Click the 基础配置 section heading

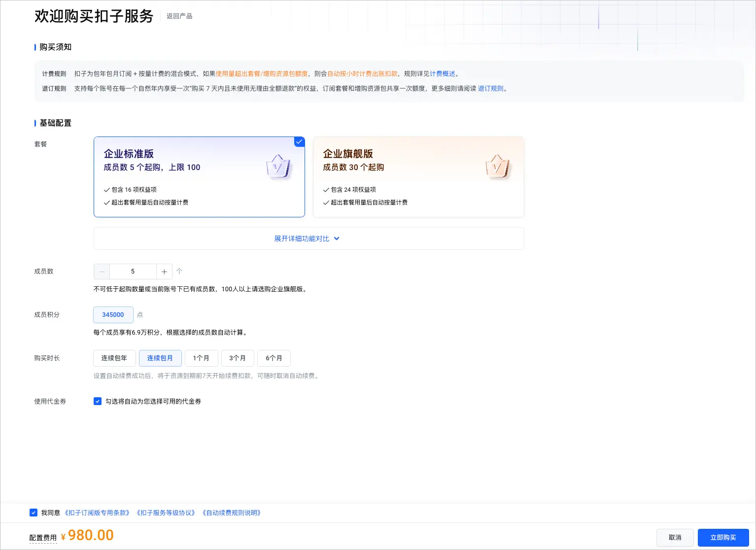[x=55, y=123]
